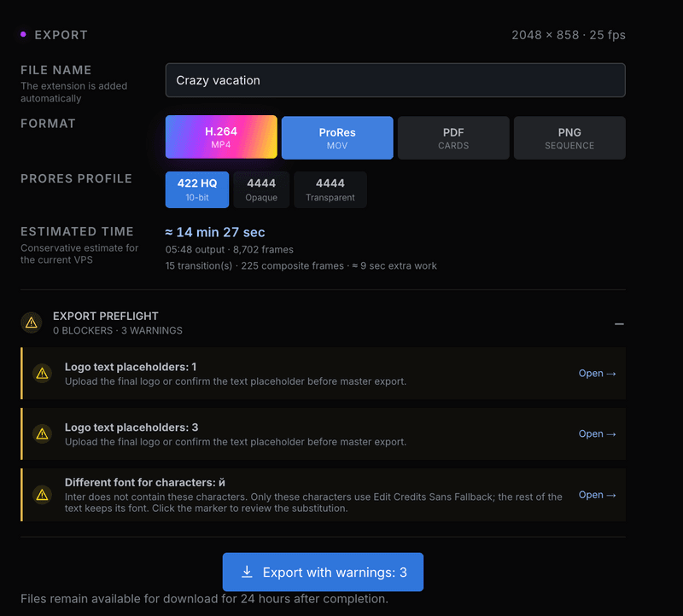
Task: Open the Logo text placeholders: 1 warning
Action: pyautogui.click(x=597, y=374)
